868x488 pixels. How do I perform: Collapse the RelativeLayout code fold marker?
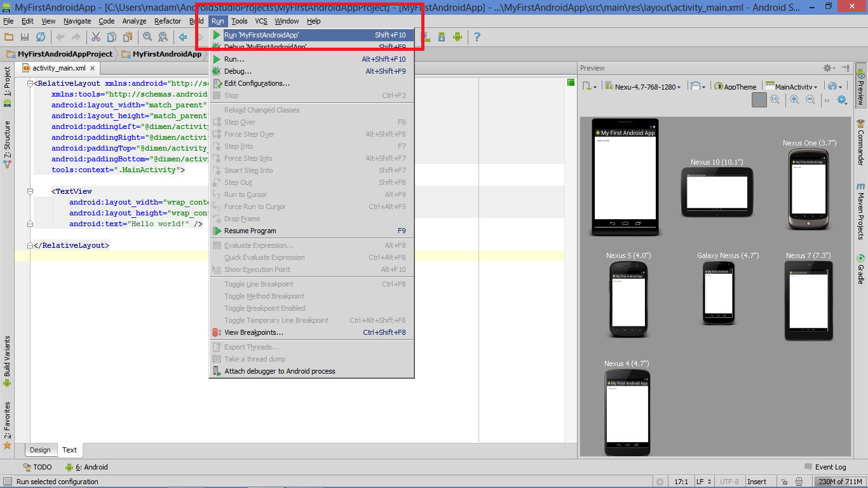click(30, 83)
